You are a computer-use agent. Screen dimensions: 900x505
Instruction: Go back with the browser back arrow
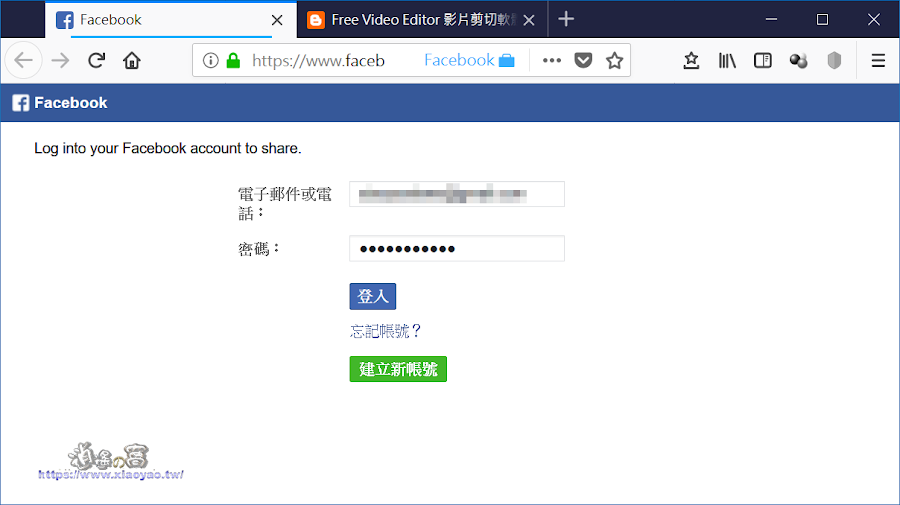click(24, 60)
